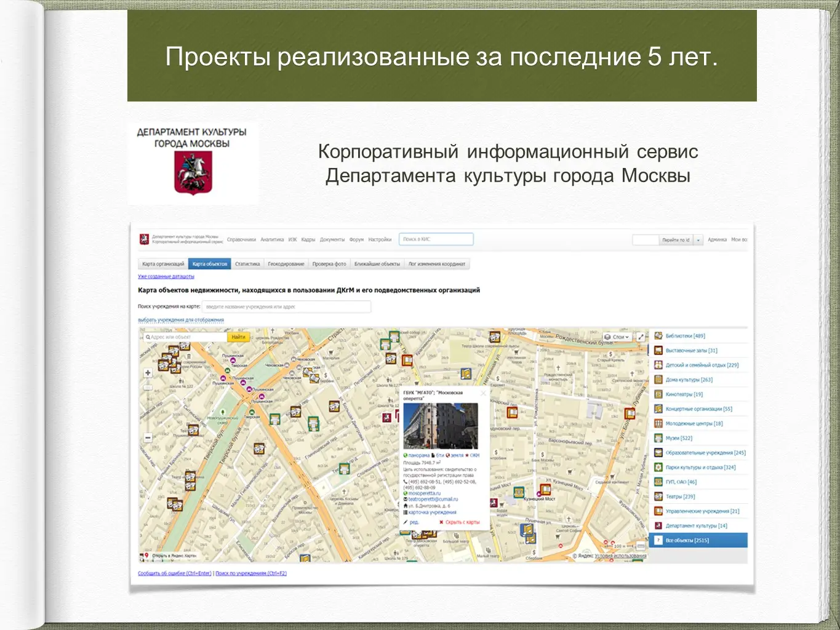Click the Молодежные центры [18] icon
The height and width of the screenshot is (630, 840).
click(658, 423)
